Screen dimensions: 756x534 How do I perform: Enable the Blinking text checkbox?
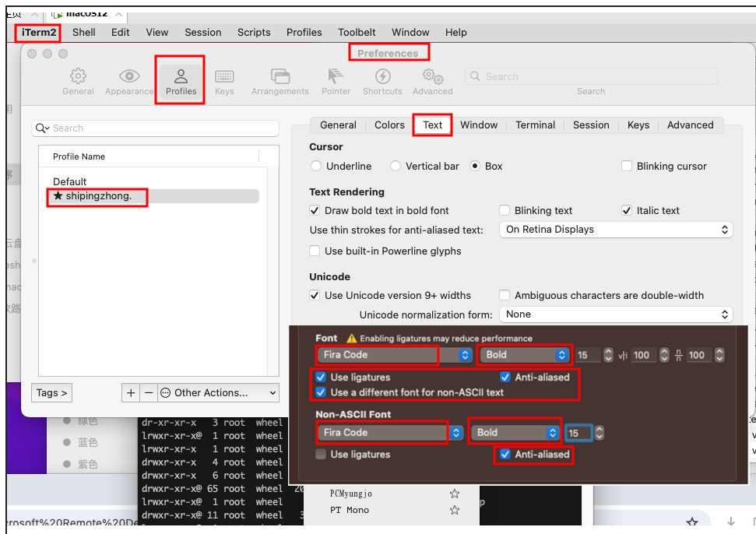click(505, 211)
